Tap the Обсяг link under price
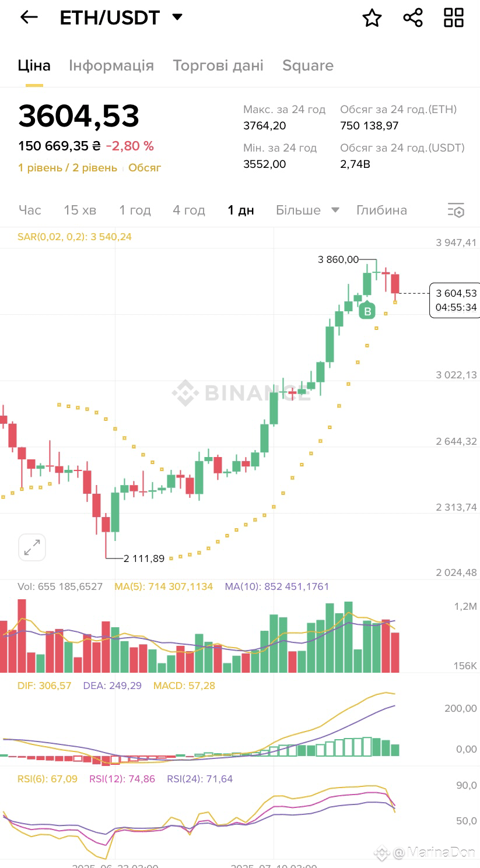Screen dimensions: 480x868 tap(145, 168)
